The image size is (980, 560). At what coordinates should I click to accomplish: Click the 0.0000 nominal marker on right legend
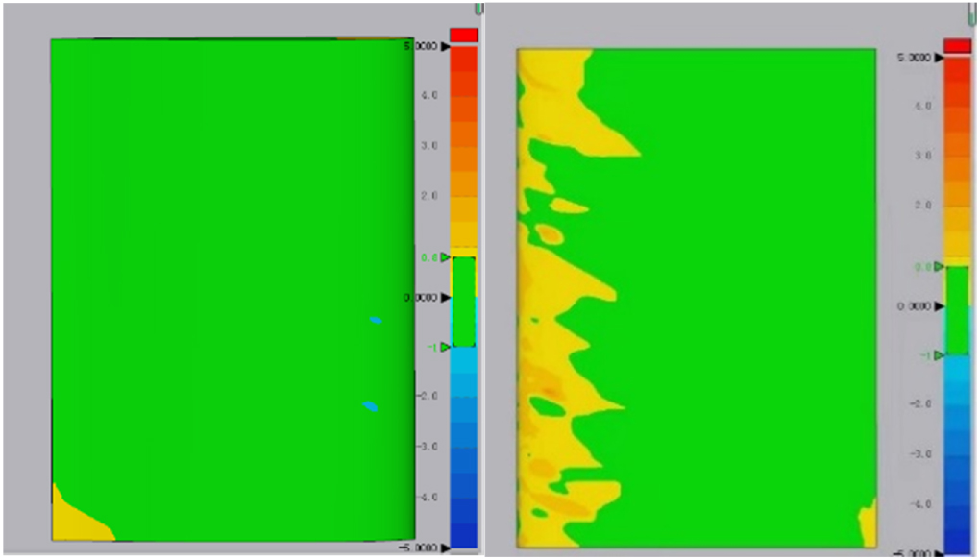pos(939,306)
